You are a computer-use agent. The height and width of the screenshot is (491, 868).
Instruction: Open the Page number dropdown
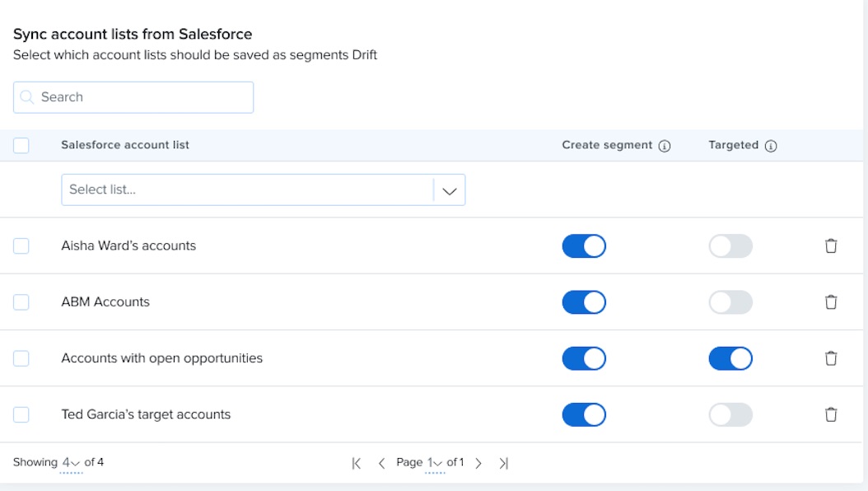435,463
